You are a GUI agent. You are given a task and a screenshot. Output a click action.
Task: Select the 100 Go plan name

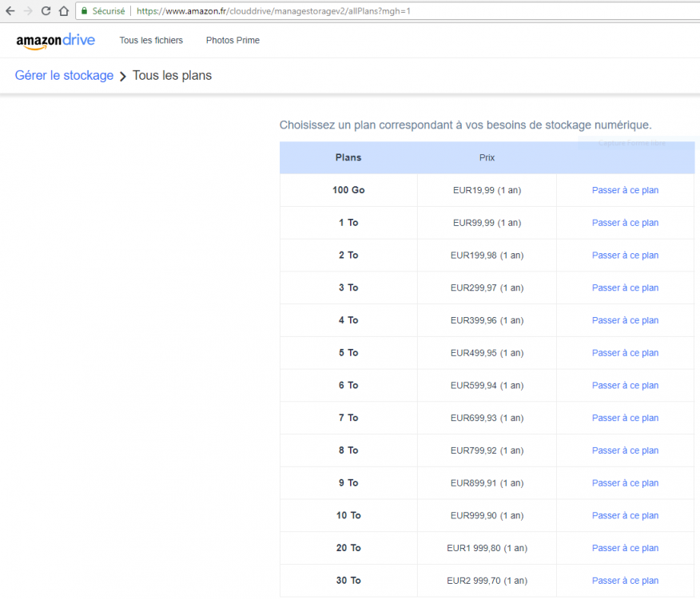(x=348, y=190)
